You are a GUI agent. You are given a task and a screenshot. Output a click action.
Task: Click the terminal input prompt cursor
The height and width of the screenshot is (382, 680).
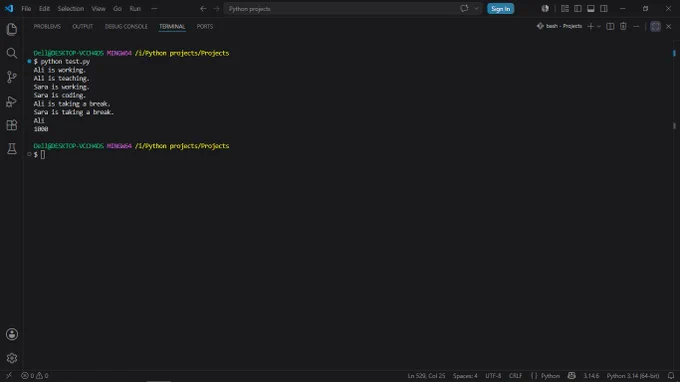42,154
